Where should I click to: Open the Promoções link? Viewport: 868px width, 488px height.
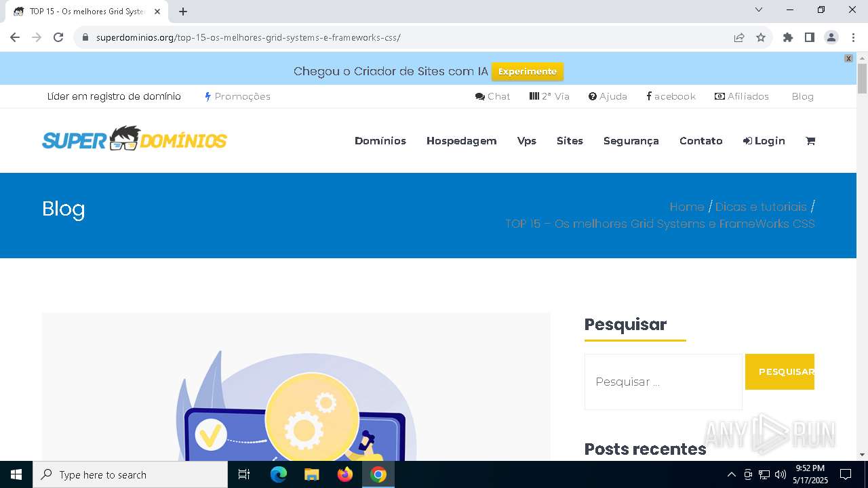tap(237, 96)
